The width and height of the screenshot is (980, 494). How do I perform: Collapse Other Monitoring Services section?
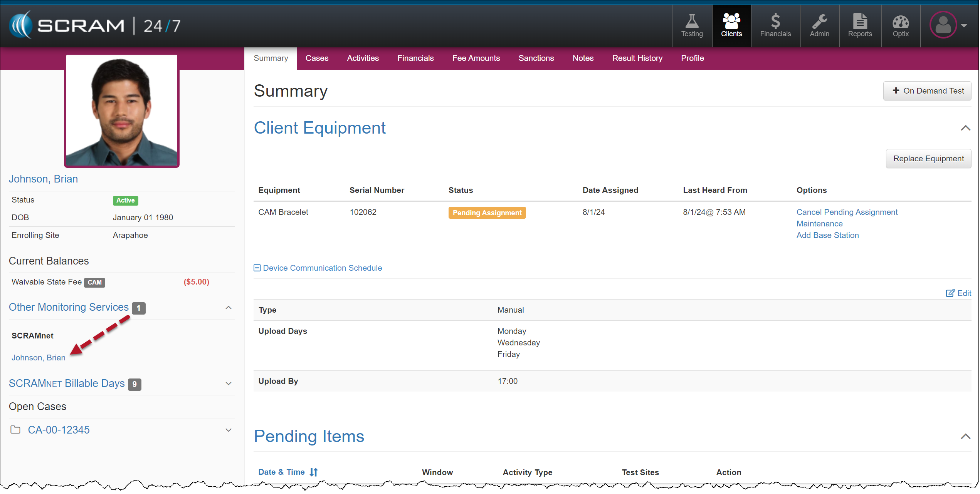click(228, 308)
